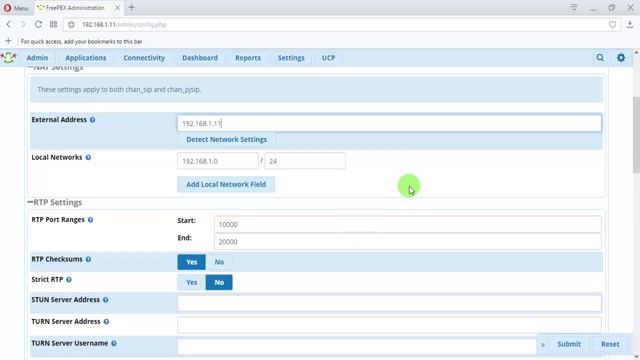Show help for TURN Server Username

[x=114, y=344]
